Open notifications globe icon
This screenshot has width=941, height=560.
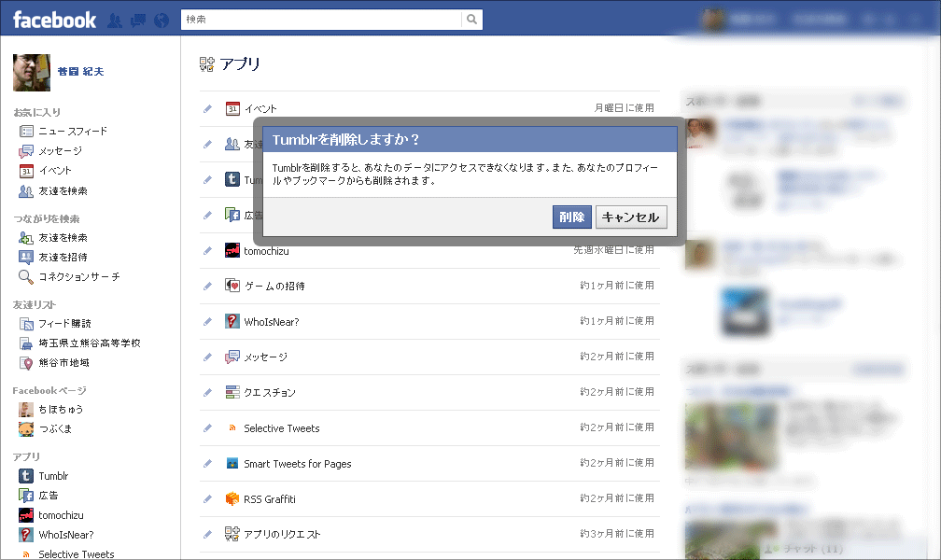point(162,21)
